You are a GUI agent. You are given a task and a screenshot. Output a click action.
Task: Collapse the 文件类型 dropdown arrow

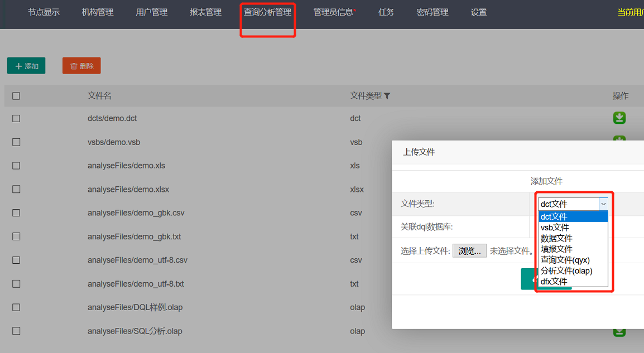click(603, 204)
